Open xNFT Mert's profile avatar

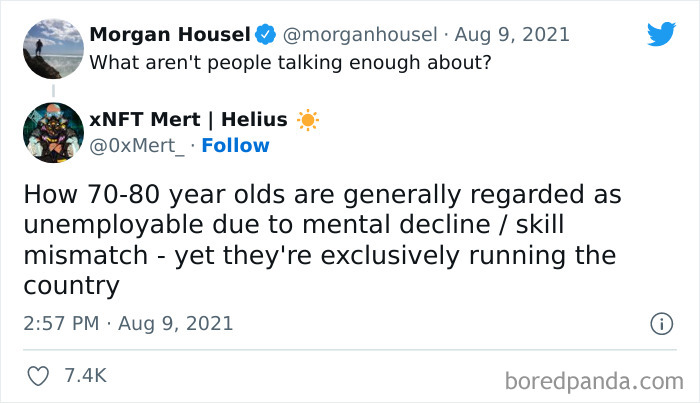click(x=52, y=132)
